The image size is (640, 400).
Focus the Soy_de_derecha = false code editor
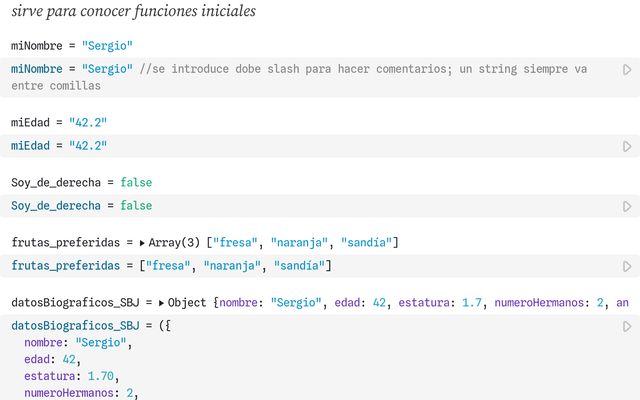coord(82,206)
